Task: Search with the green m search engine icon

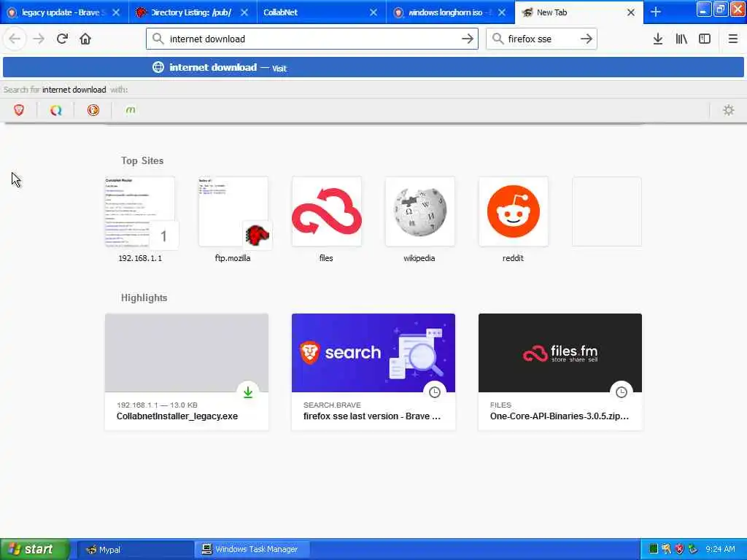Action: coord(130,110)
